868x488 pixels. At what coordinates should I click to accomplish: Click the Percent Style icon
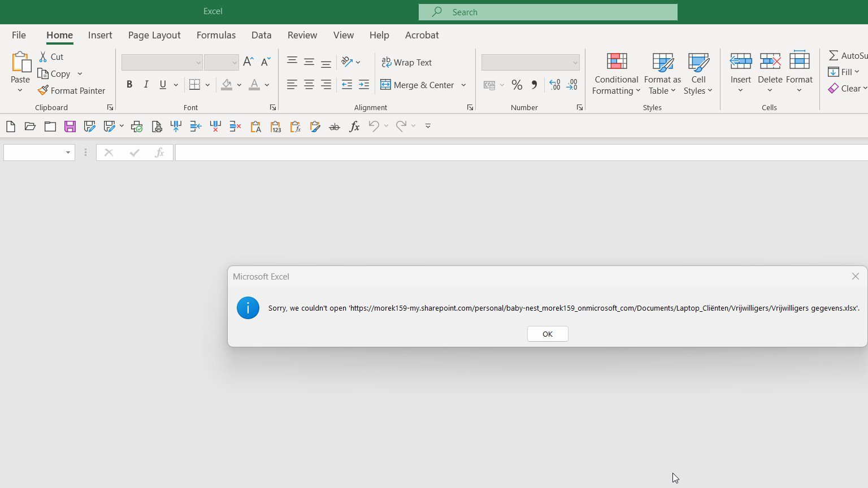(x=517, y=85)
